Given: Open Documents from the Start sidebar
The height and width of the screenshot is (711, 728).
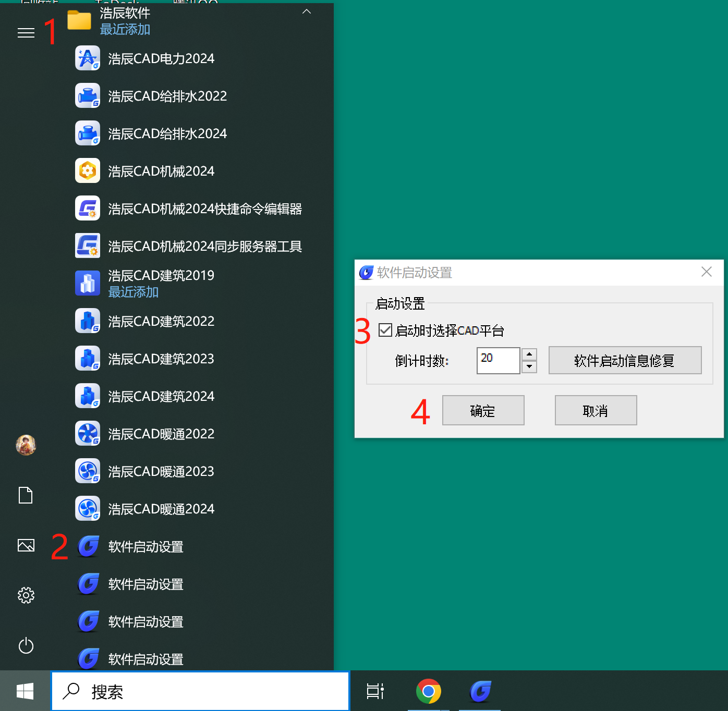Looking at the screenshot, I should 26,495.
